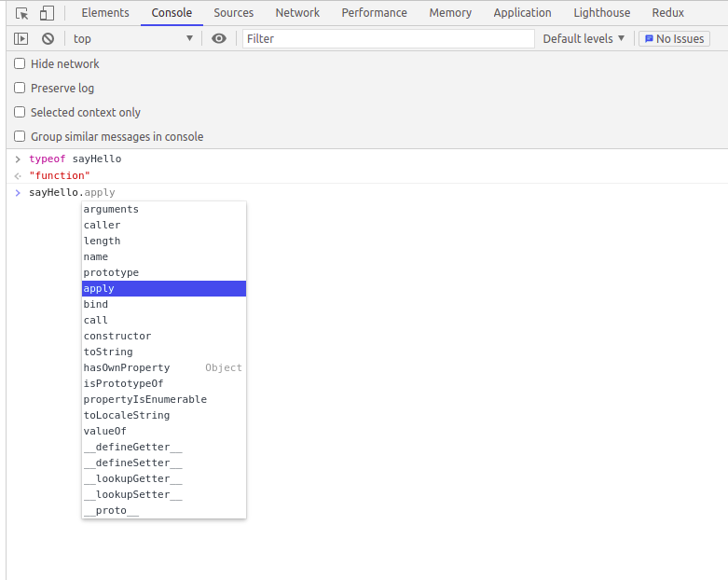Select the highlighted apply suggestion

(x=164, y=288)
